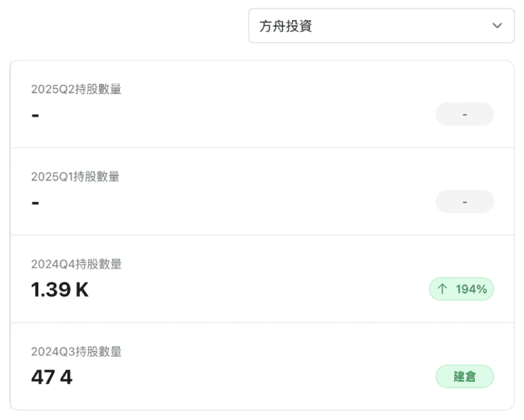
Task: Click the 2025Q2持股數量 label
Action: [76, 89]
